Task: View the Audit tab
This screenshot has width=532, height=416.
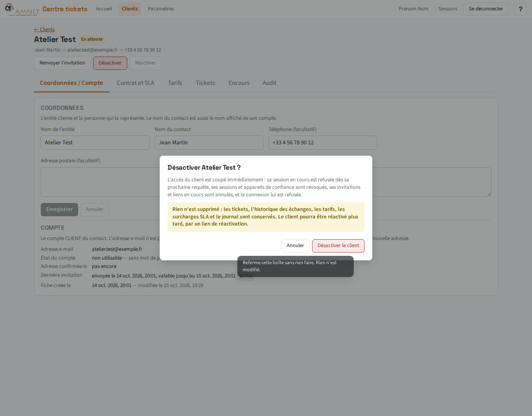Action: [269, 83]
